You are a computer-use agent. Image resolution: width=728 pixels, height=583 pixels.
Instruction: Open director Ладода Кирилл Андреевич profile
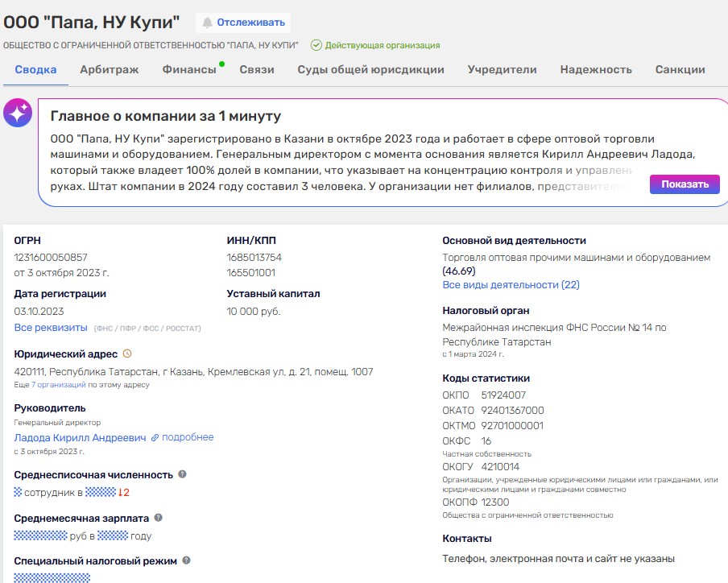click(81, 437)
